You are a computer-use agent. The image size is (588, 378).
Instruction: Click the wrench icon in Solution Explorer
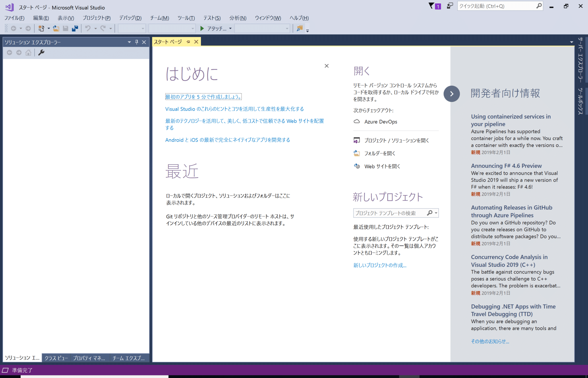(x=41, y=53)
